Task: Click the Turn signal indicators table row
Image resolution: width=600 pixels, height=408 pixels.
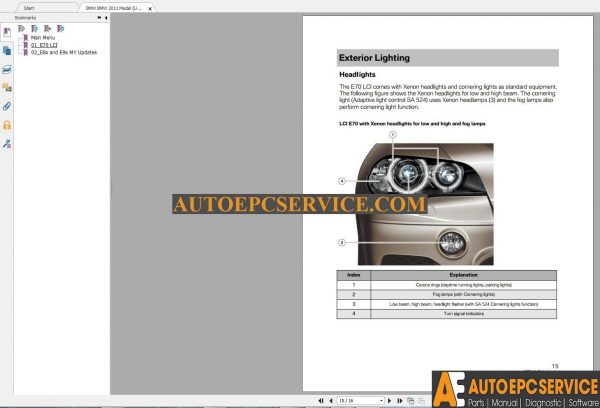Action: click(447, 313)
